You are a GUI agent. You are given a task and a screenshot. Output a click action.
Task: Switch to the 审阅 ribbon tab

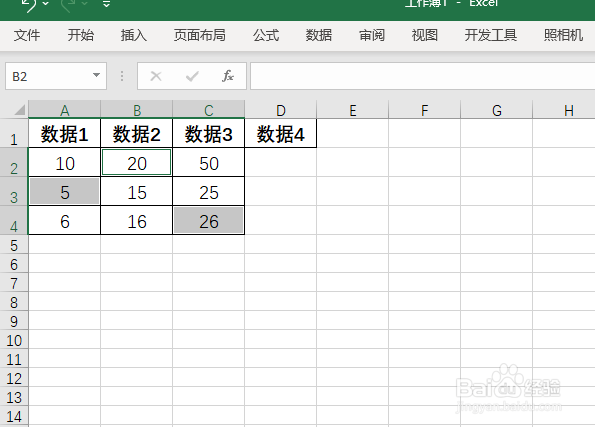pyautogui.click(x=372, y=35)
